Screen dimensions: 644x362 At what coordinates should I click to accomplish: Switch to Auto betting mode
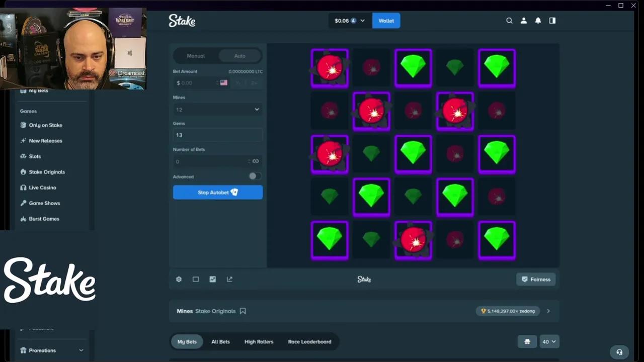point(239,56)
